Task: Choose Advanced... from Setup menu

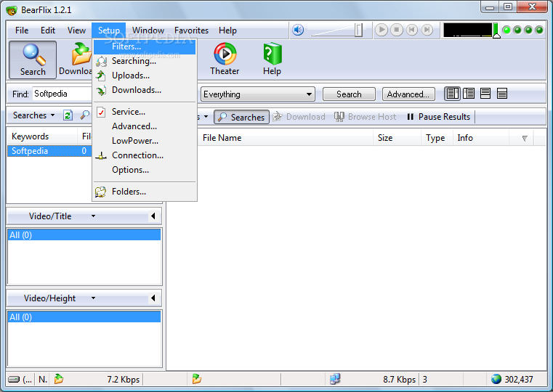Action: (x=145, y=126)
